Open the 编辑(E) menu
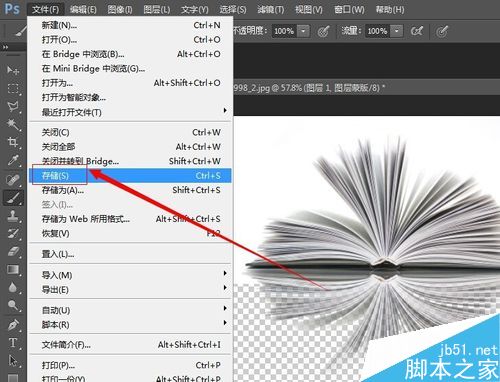Screen dimensions: 500x382 pyautogui.click(x=83, y=9)
